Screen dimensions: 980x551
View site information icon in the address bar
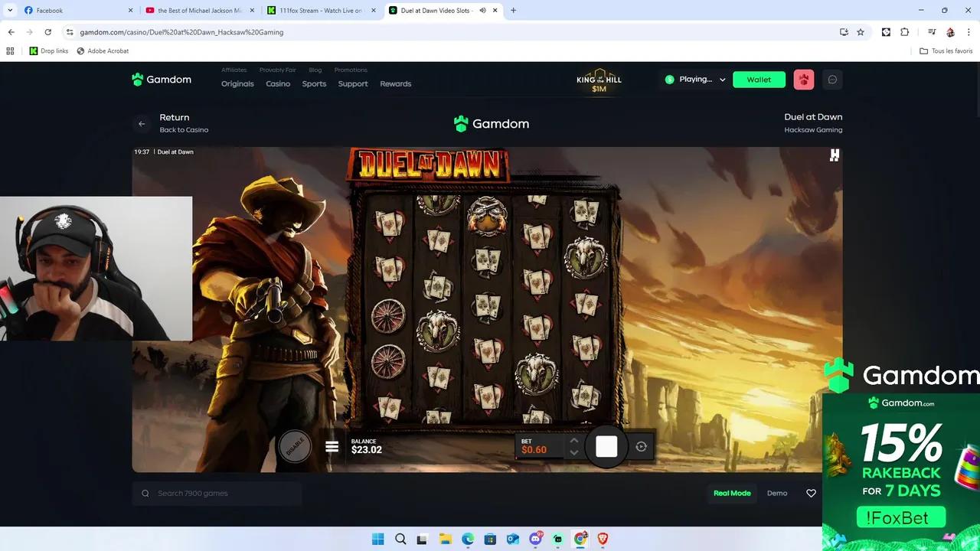[70, 32]
